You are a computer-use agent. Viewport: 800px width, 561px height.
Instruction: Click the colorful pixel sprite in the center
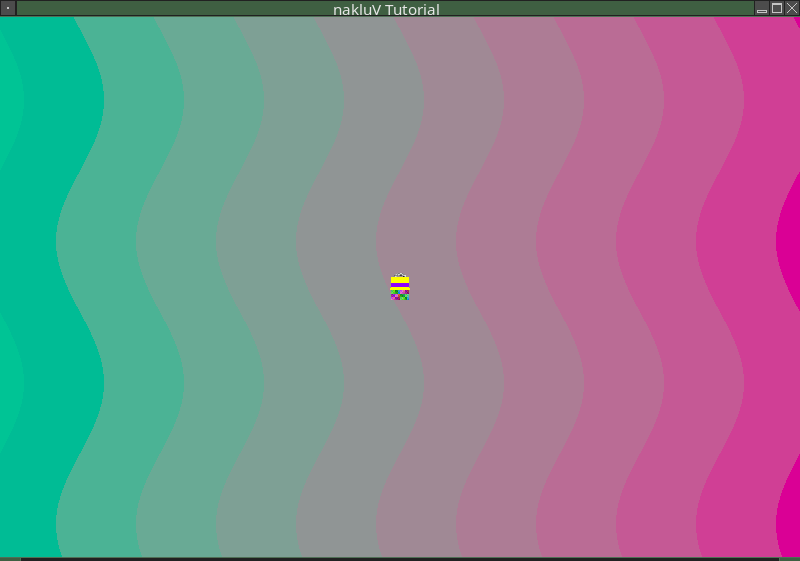pos(400,288)
